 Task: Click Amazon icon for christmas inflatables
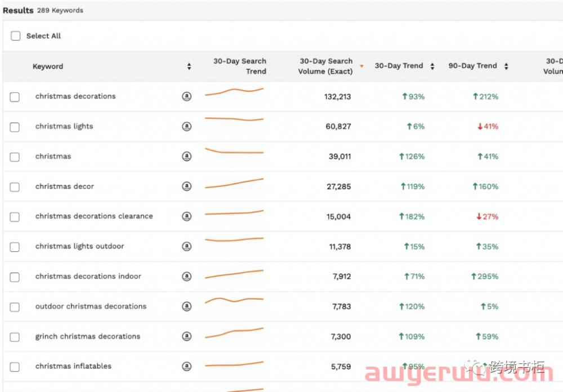(x=187, y=367)
